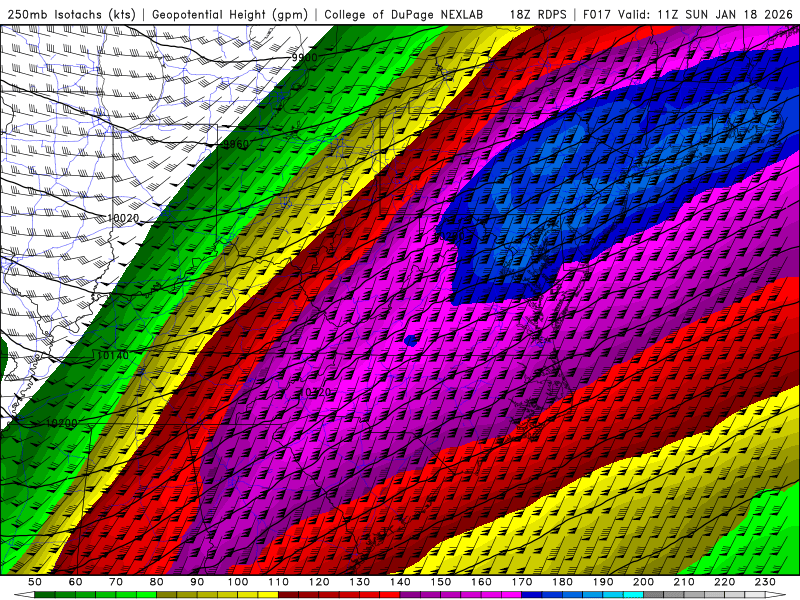
Task: Click the 110 value on the color scale
Action: click(x=279, y=582)
